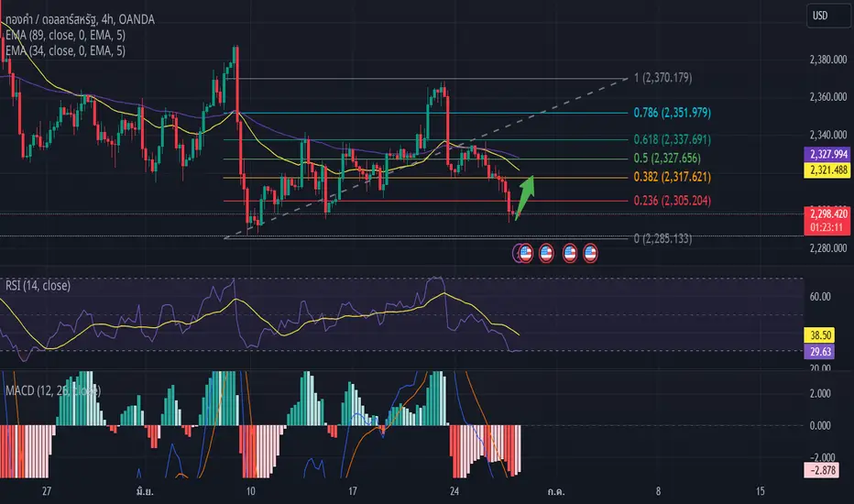Viewport: 854px width, 504px height.
Task: Click the มิ.ย. month label on time axis
Action: 145,491
